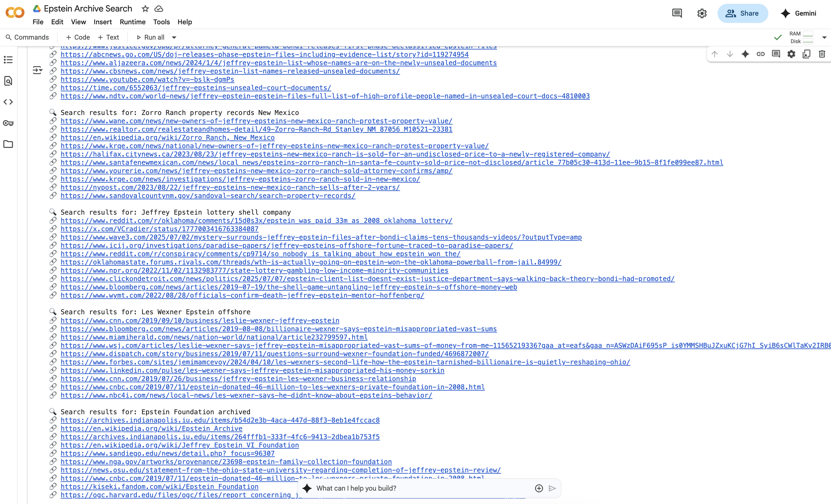Open the Insert menu

point(103,22)
